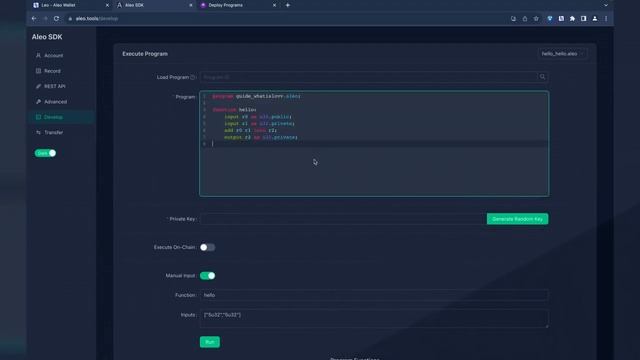
Task: Click the site lock icon
Action: point(70,19)
